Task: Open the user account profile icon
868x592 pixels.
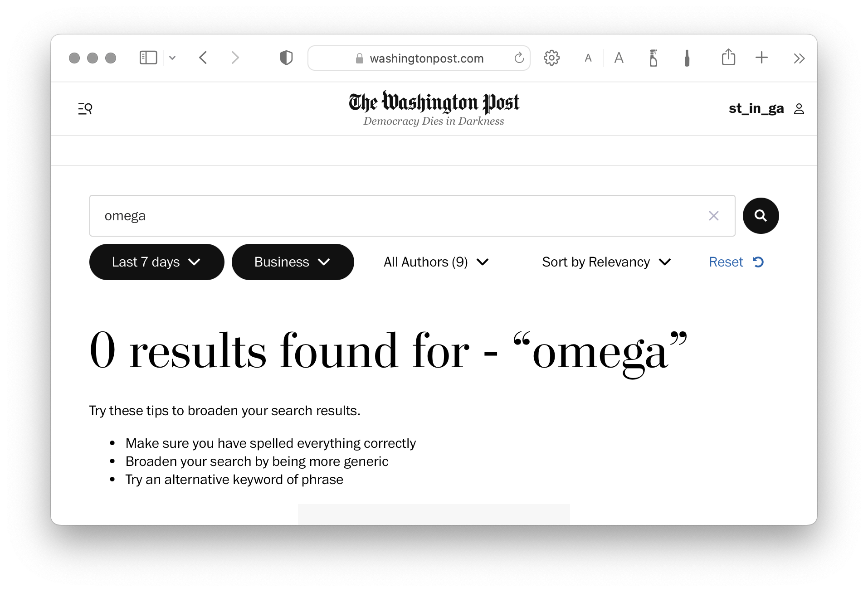Action: [x=799, y=109]
